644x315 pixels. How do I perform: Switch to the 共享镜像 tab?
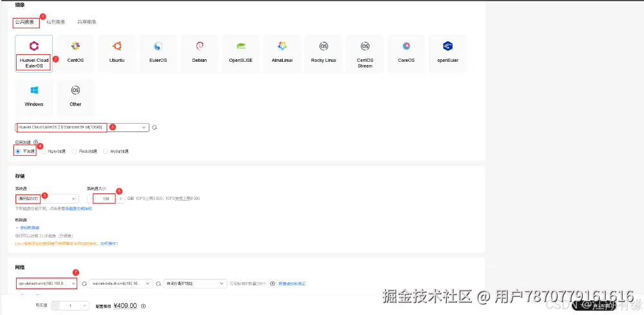(87, 22)
